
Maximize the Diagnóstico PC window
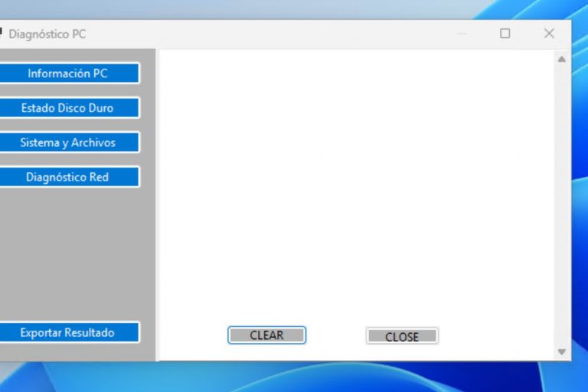[x=505, y=34]
